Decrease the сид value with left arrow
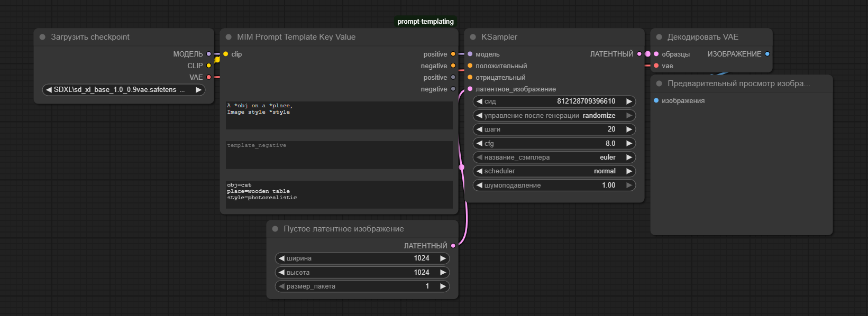This screenshot has height=316, width=868. [x=479, y=101]
